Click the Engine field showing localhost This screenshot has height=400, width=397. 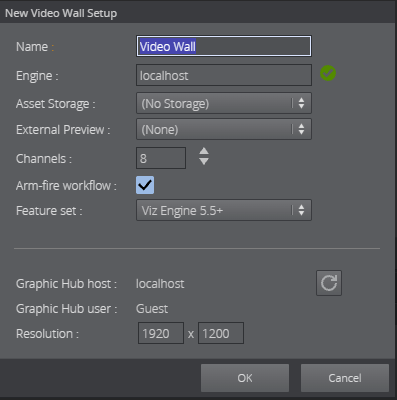[x=224, y=75]
